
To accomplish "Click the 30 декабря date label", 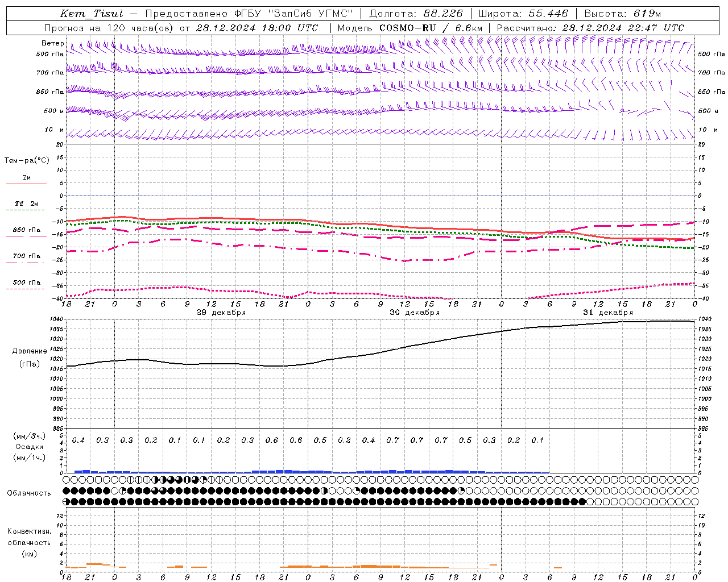I will [x=415, y=313].
